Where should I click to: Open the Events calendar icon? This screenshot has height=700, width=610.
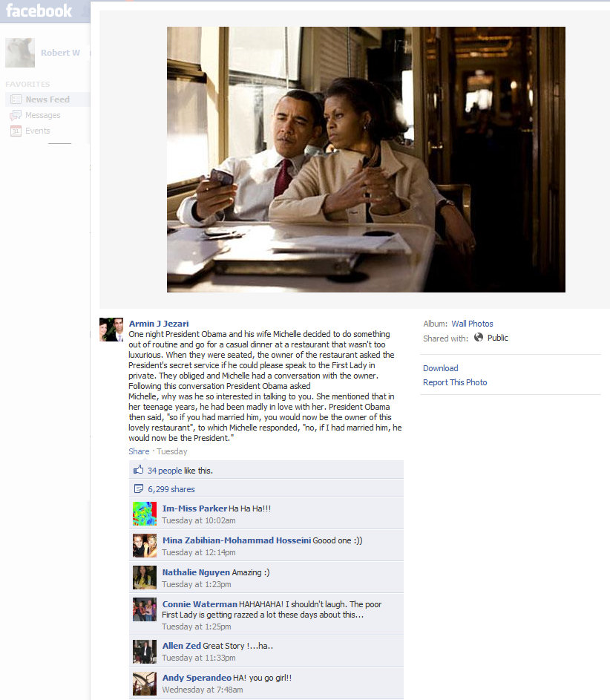16,131
